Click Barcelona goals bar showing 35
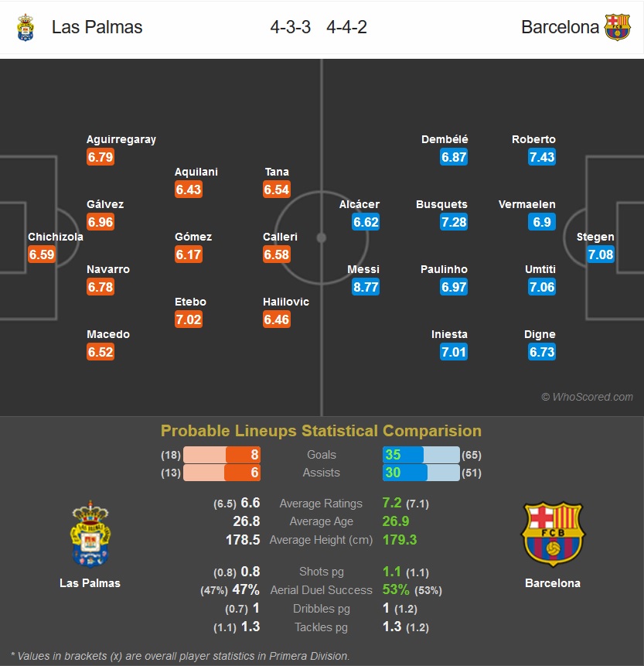 tap(421, 455)
